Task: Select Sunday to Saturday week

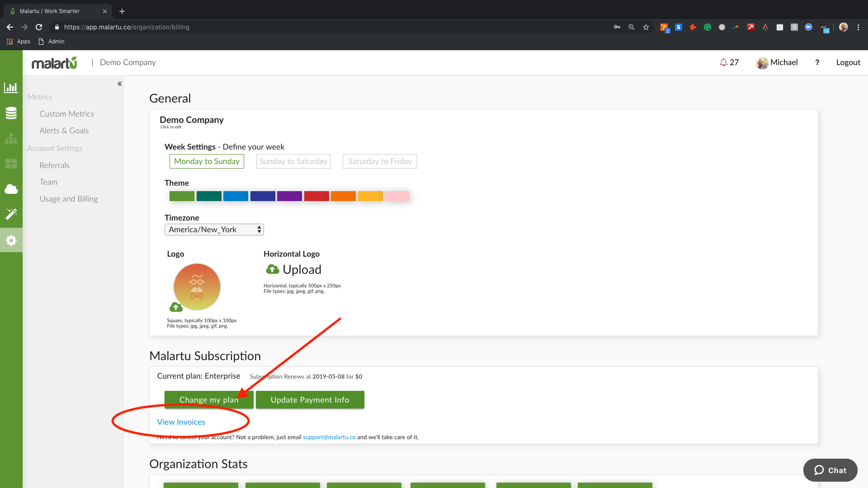Action: [293, 161]
